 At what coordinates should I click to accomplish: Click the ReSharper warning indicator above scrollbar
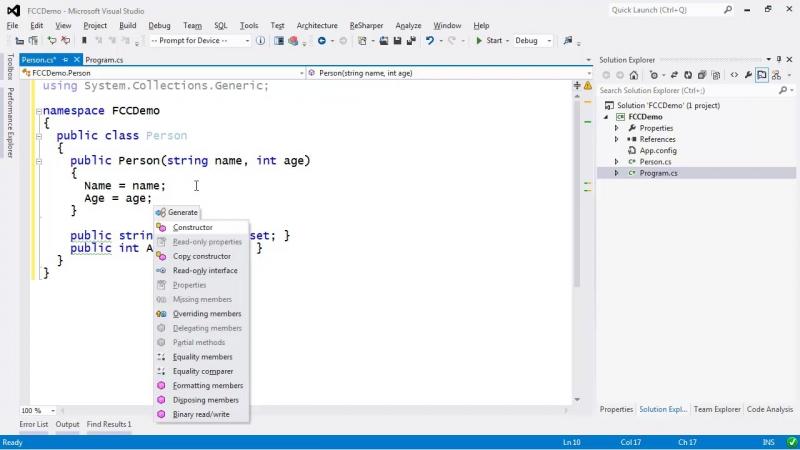click(588, 86)
